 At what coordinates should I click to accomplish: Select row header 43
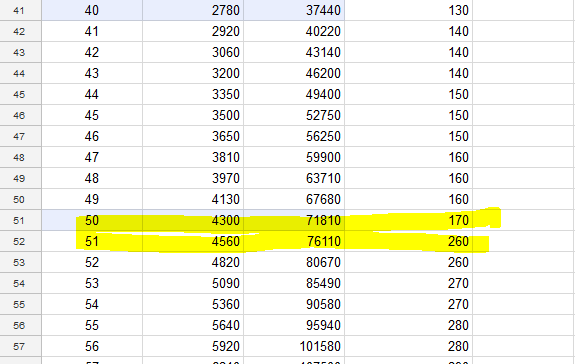21,52
